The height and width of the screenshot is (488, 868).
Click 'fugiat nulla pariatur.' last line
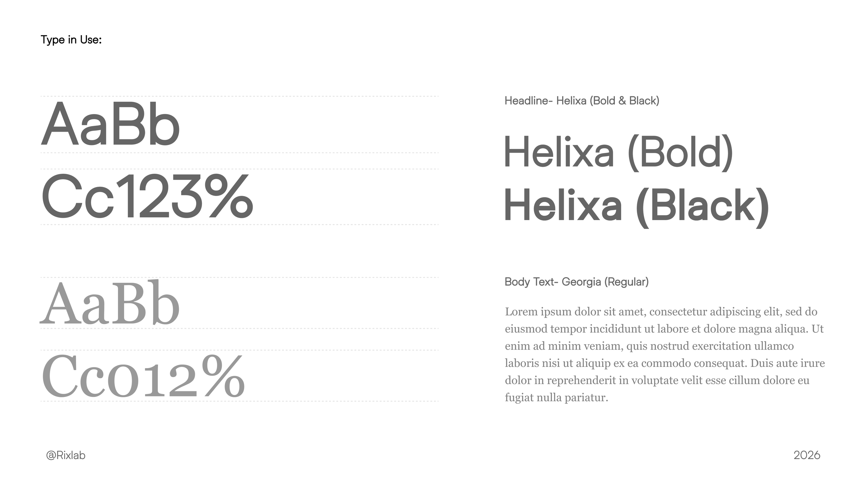point(556,398)
